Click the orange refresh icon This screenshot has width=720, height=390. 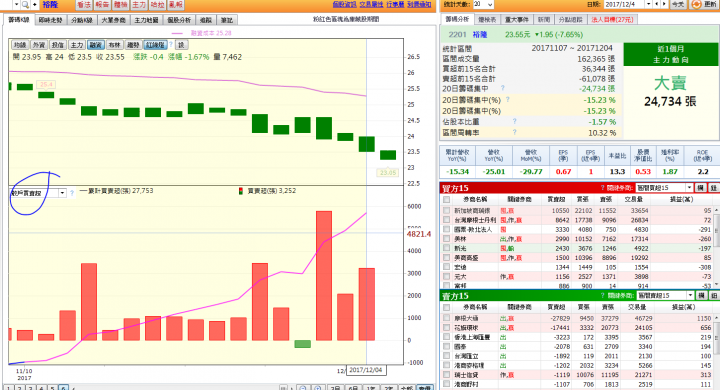click(x=696, y=4)
